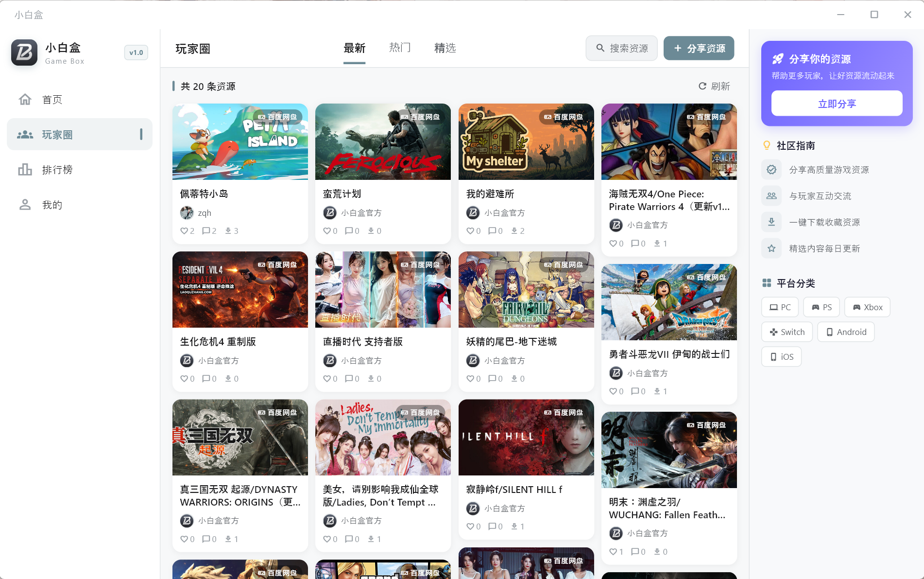Image resolution: width=924 pixels, height=579 pixels.
Task: Click the 立即分享 share button
Action: click(836, 103)
